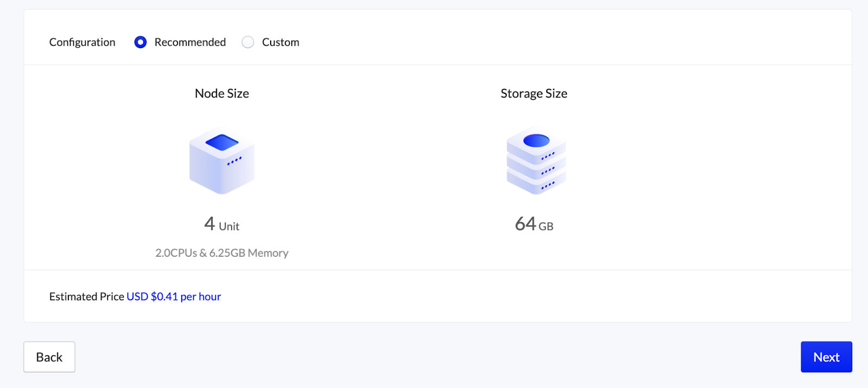Choose the Custom configuration radio button
Viewport: 868px width, 388px height.
click(248, 42)
